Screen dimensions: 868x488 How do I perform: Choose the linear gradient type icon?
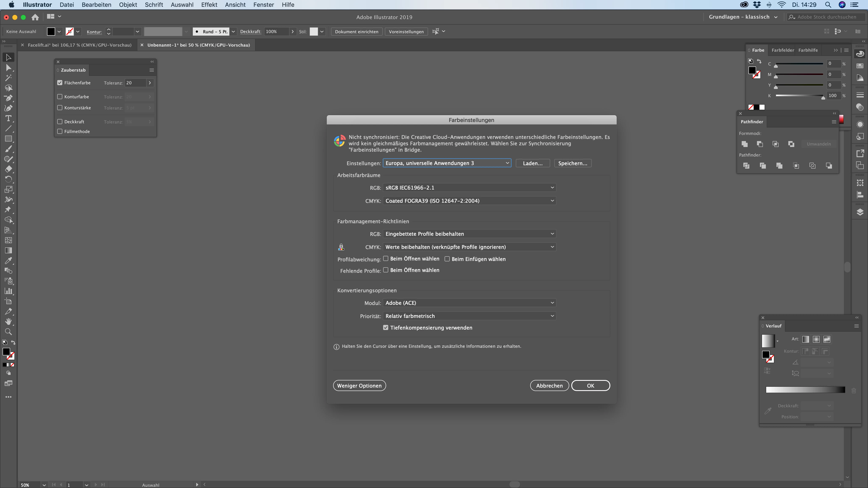[x=806, y=340]
